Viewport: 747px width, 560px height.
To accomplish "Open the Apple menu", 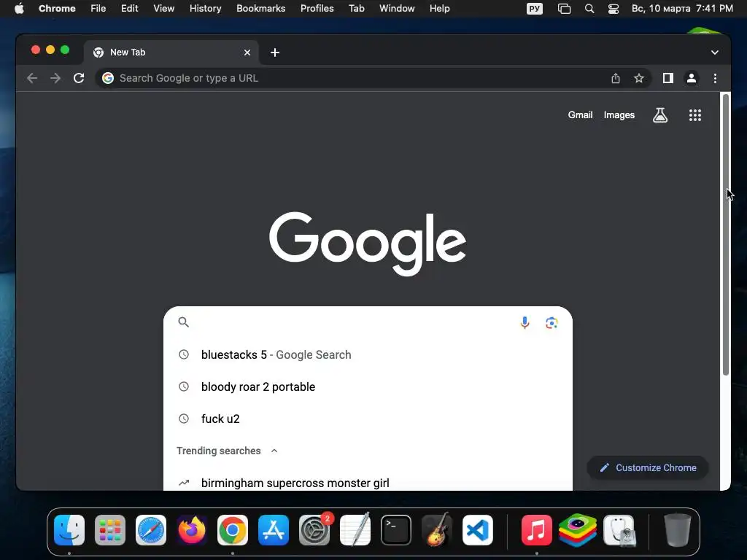I will pos(19,9).
